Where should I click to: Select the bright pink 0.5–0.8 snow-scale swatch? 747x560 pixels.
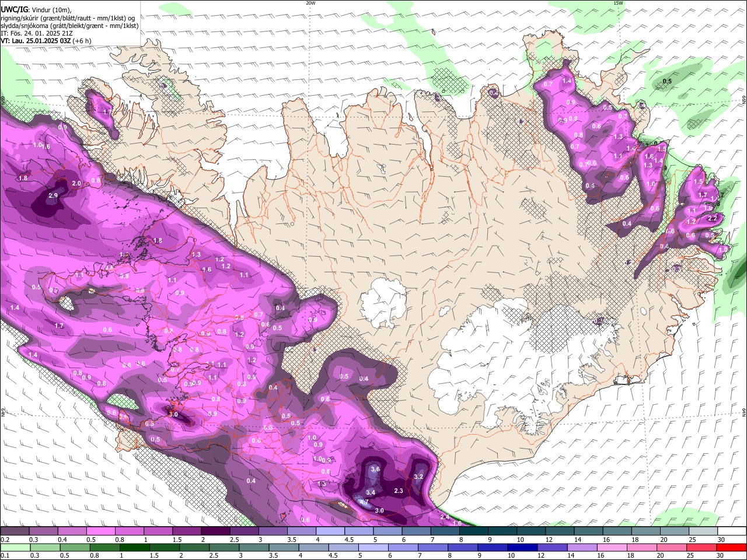click(x=101, y=531)
